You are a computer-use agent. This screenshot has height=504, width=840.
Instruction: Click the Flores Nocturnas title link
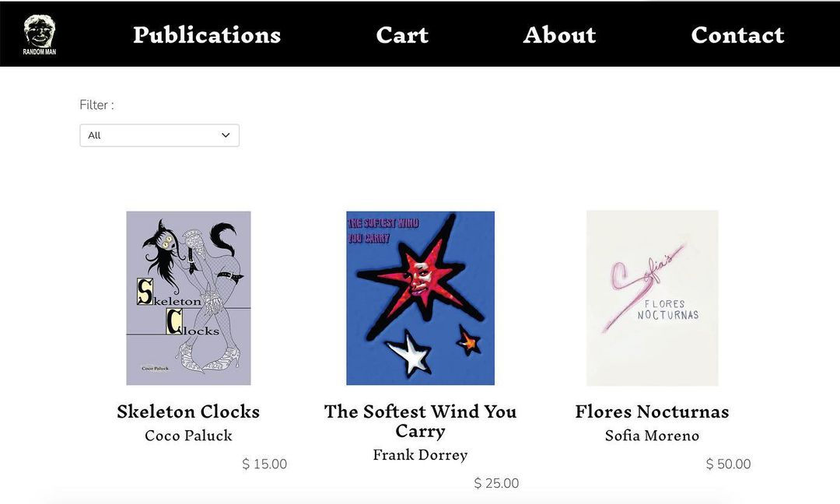652,411
